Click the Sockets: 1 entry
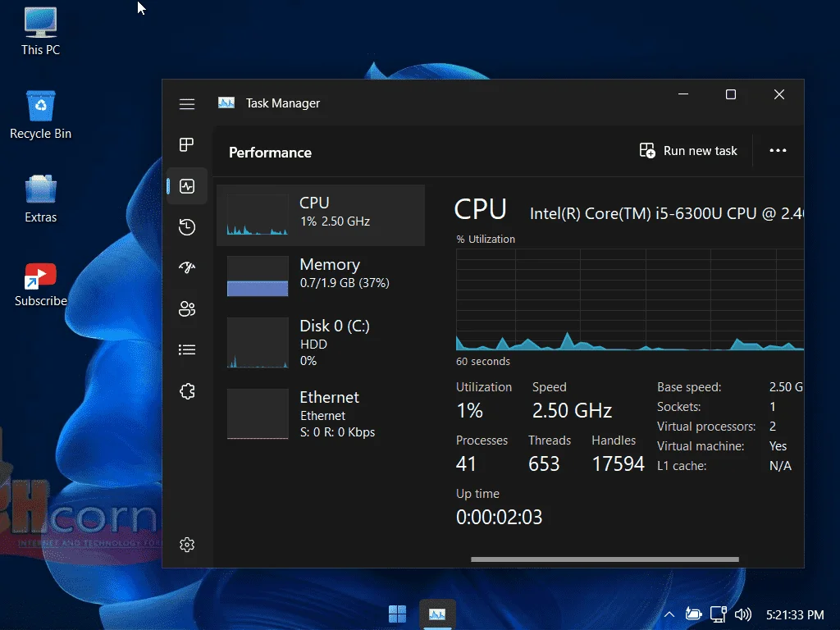Image resolution: width=840 pixels, height=630 pixels. pyautogui.click(x=716, y=407)
